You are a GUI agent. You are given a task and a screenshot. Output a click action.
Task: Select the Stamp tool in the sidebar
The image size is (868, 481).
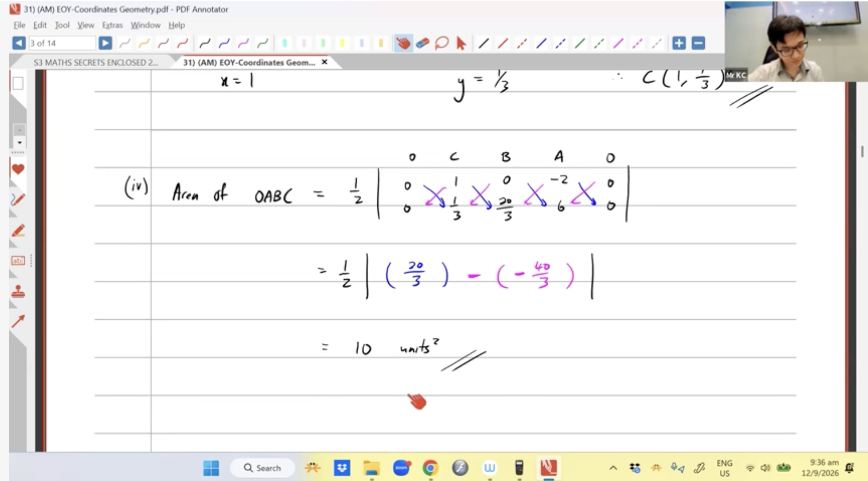(18, 291)
